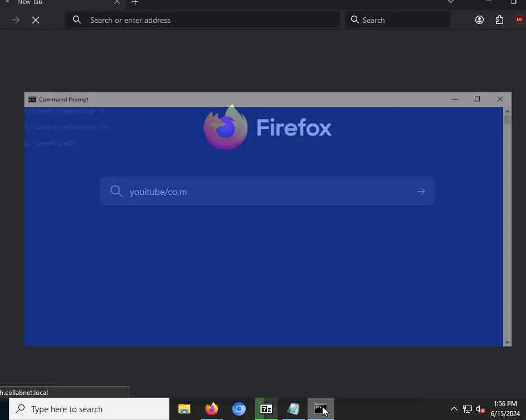
Task: Click the Firefox logo
Action: tap(226, 127)
